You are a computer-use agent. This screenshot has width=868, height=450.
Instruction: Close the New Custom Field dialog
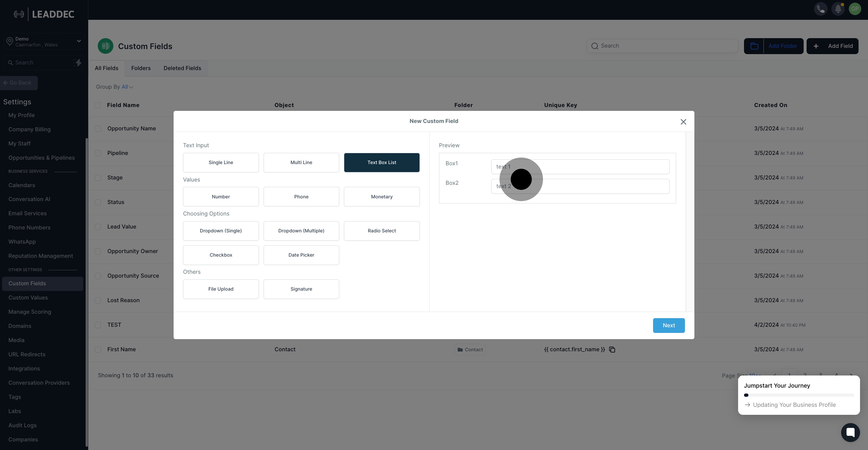[x=683, y=122]
